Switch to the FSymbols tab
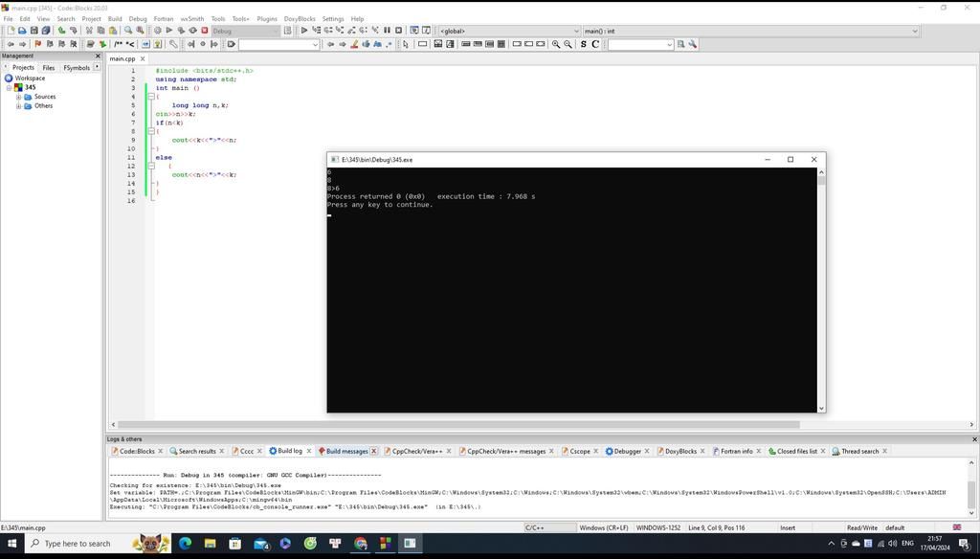This screenshot has height=559, width=980. [77, 68]
